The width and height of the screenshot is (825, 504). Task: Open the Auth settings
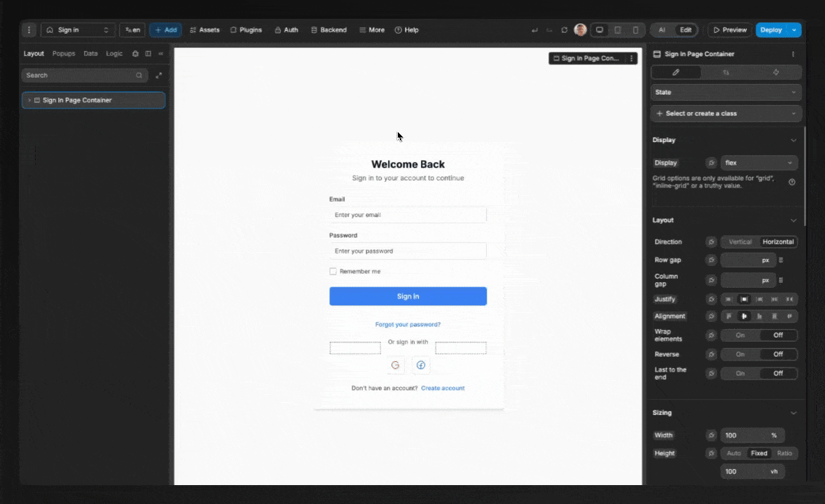point(286,29)
